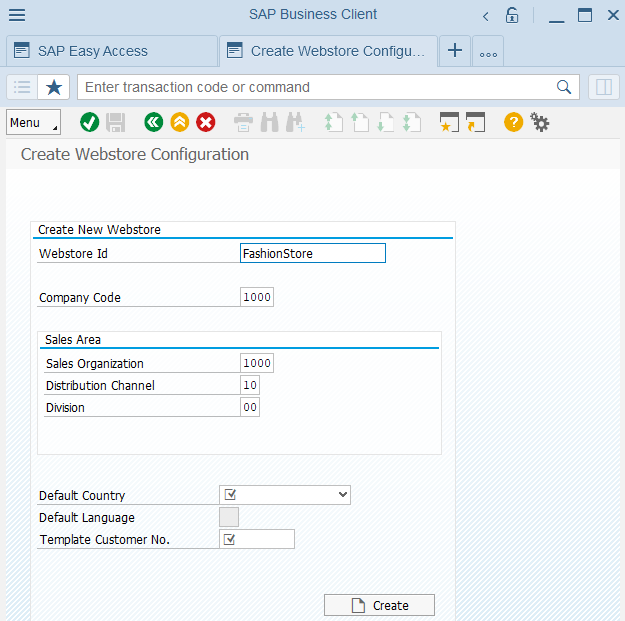Click the search magnifier icon
The width and height of the screenshot is (625, 621).
[x=564, y=87]
